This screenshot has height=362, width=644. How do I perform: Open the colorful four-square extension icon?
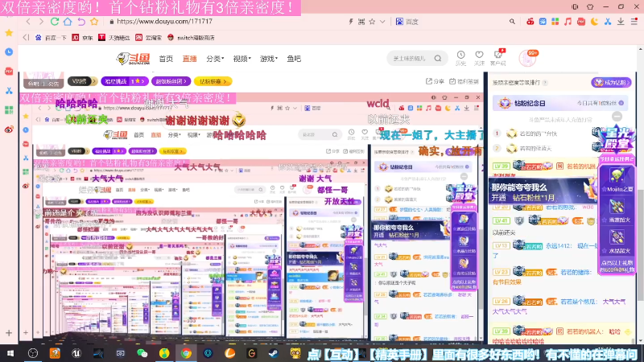(x=555, y=22)
